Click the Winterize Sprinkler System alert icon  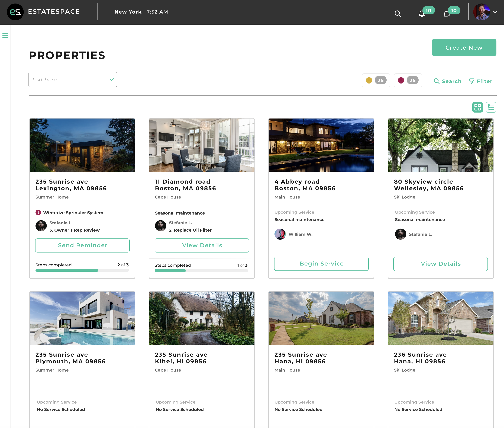pyautogui.click(x=38, y=212)
